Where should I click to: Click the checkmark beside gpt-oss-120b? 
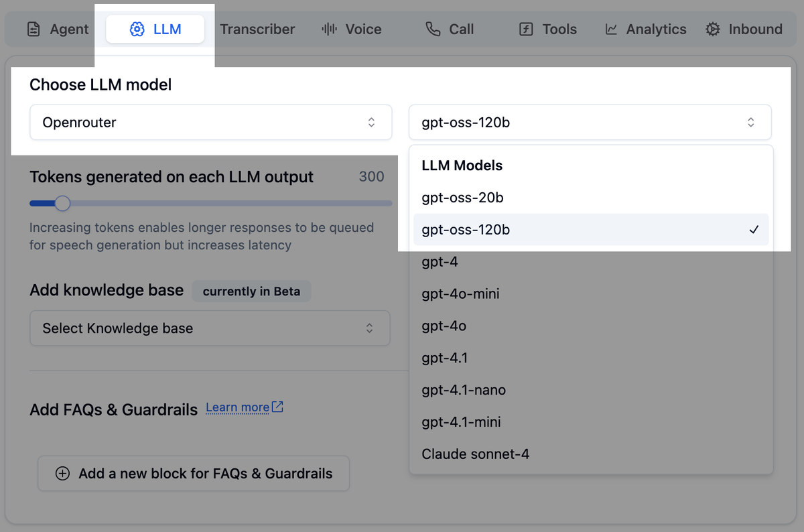[754, 230]
